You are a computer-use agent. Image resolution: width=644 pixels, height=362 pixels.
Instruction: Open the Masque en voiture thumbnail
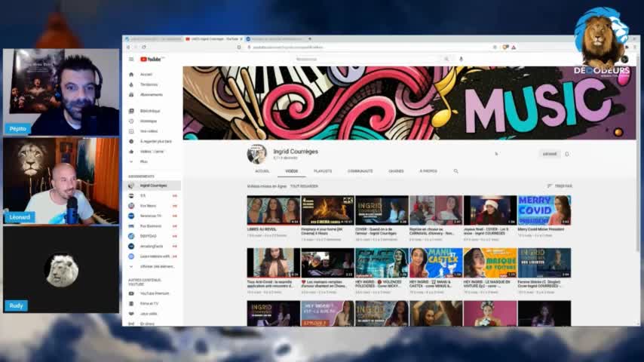(x=490, y=262)
